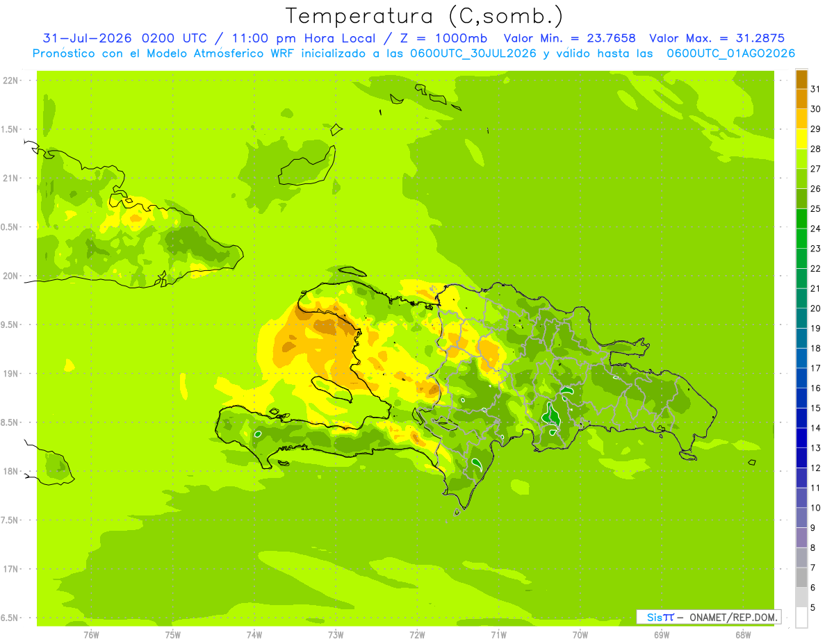Click the legend value '5'
Viewport: 834px width, 644px height.
point(812,608)
